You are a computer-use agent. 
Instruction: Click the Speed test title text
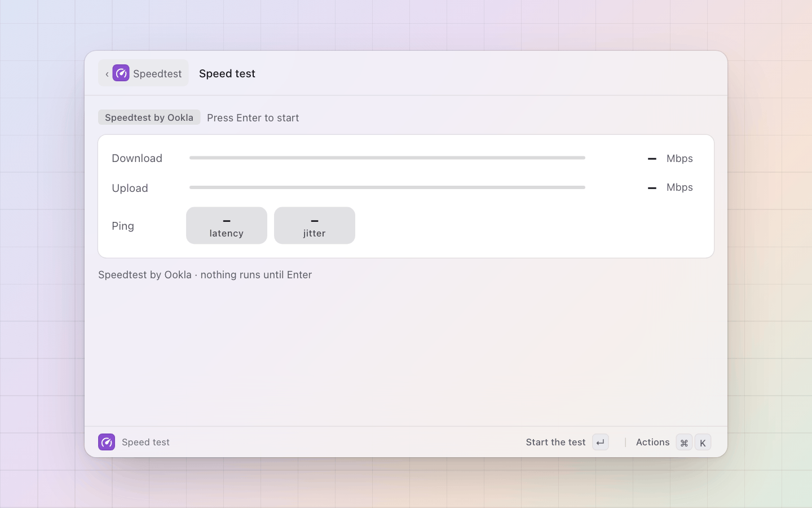(227, 73)
